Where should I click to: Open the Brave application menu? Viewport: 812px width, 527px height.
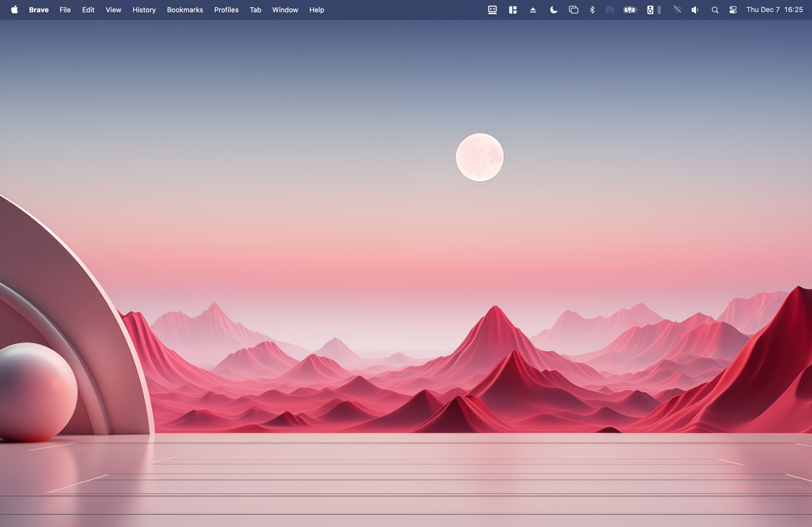pos(39,10)
